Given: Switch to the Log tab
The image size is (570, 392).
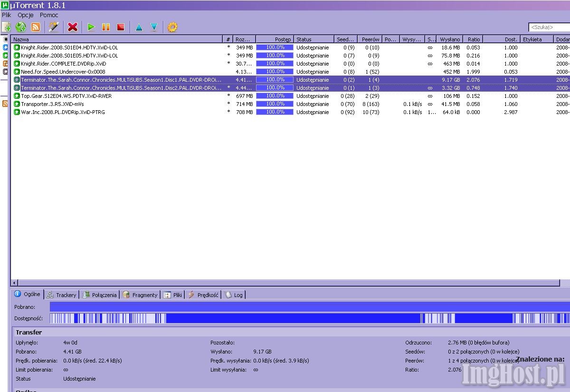Looking at the screenshot, I should point(234,295).
